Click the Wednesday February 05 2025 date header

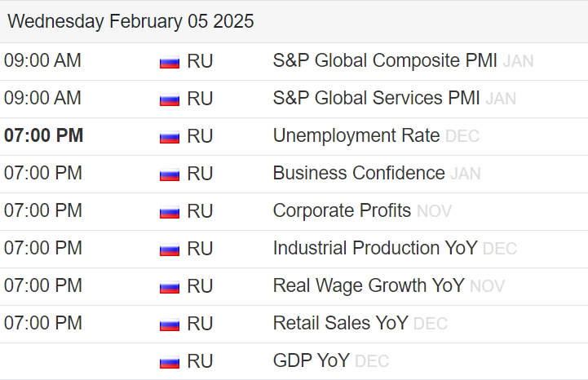click(130, 22)
